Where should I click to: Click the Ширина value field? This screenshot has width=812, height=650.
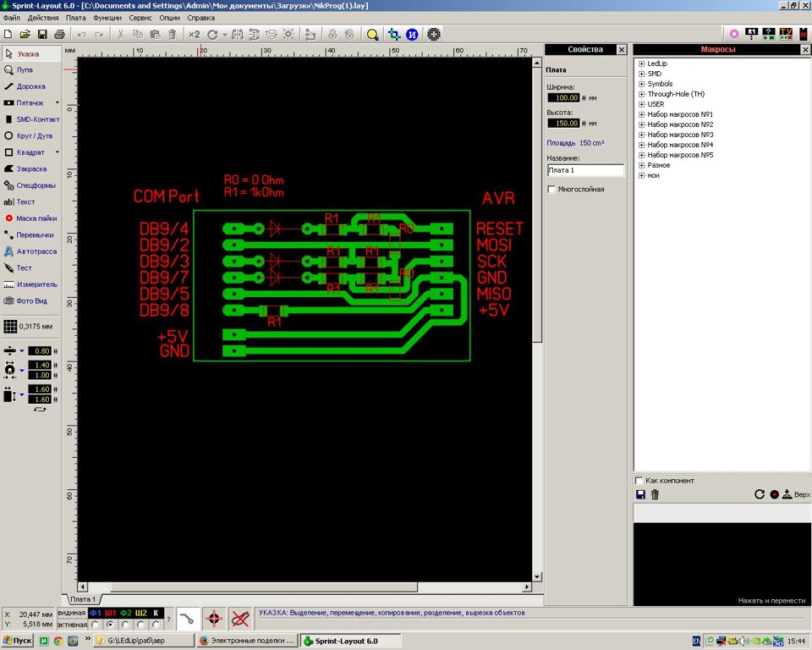click(x=563, y=98)
